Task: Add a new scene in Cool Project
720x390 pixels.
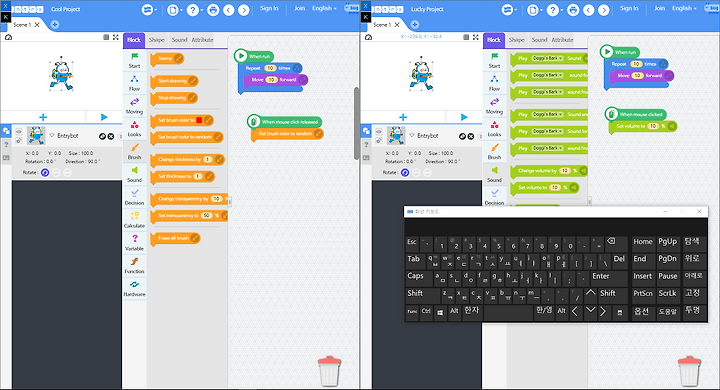Action: tap(55, 24)
